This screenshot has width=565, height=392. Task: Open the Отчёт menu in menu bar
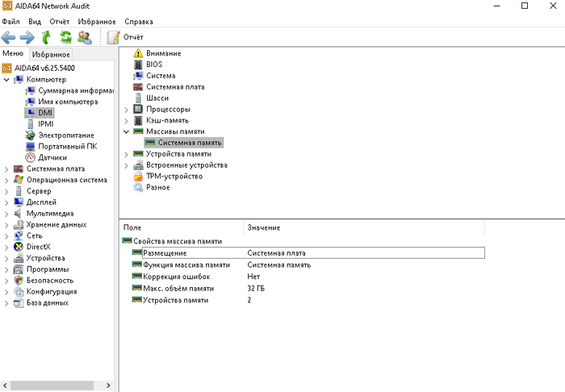click(x=60, y=22)
